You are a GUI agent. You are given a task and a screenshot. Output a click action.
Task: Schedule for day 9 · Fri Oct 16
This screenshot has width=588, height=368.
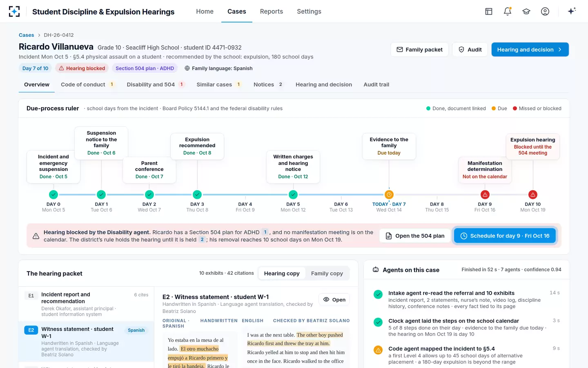[505, 236]
